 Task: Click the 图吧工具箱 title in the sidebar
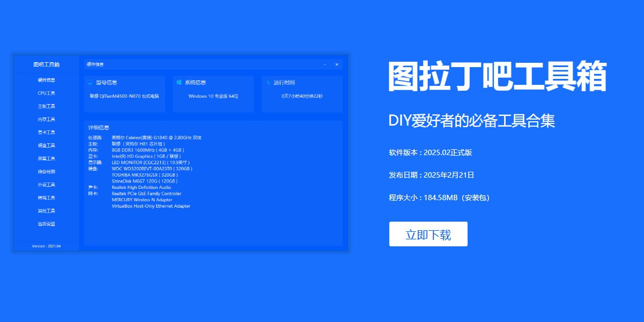click(47, 64)
